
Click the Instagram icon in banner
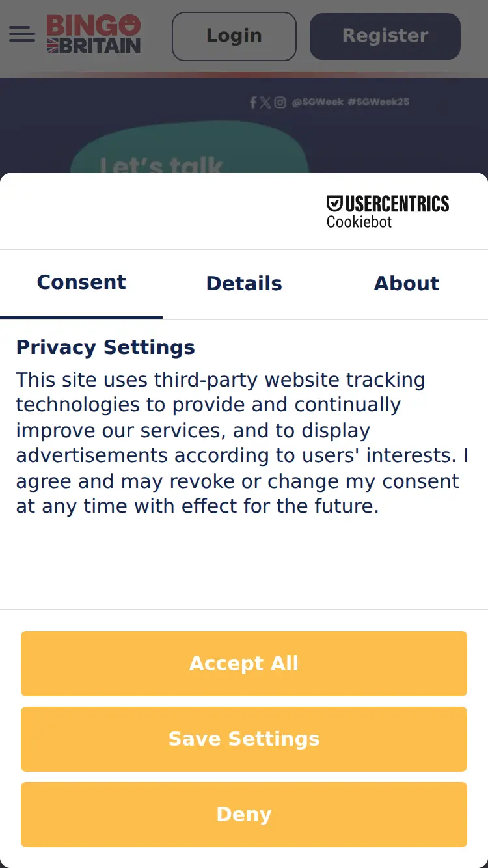point(280,102)
